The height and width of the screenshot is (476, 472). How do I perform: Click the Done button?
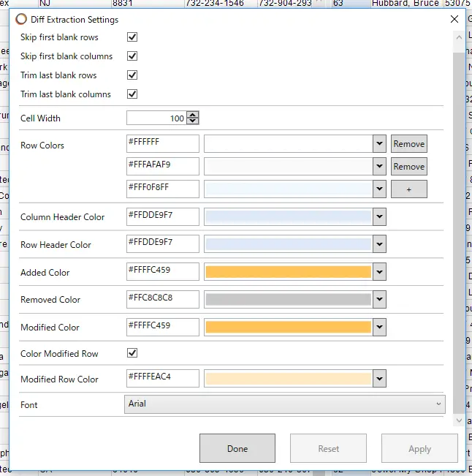click(x=237, y=448)
